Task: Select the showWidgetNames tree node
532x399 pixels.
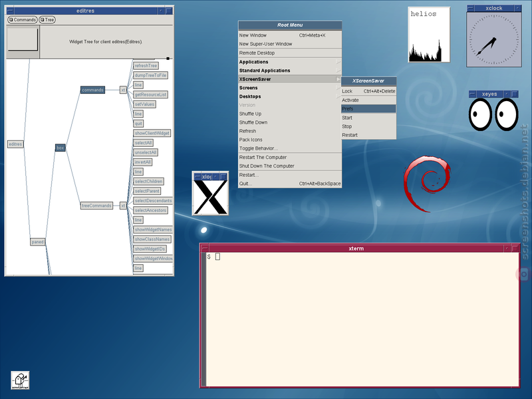Action: point(153,229)
